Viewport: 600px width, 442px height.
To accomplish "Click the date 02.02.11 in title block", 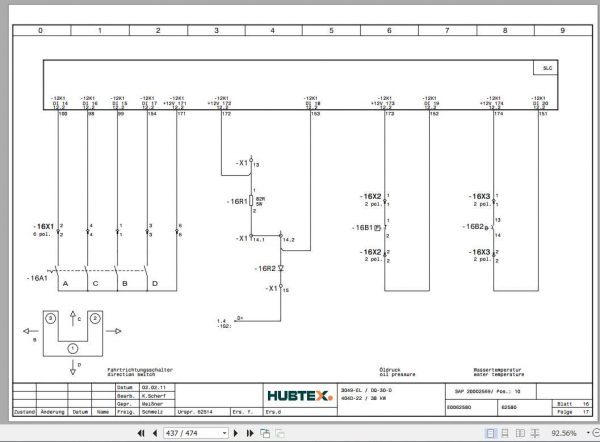I will coord(153,387).
